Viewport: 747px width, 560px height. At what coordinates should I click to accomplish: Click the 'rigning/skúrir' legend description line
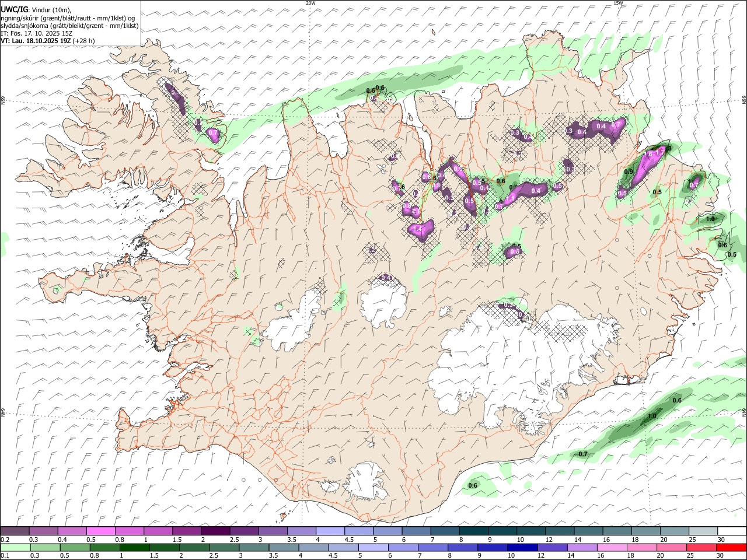68,17
